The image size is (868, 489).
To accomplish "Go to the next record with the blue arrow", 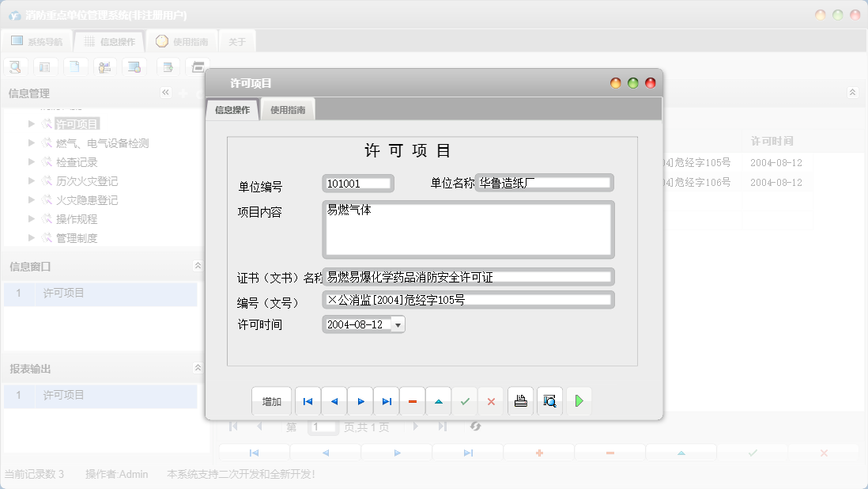I will pyautogui.click(x=360, y=401).
